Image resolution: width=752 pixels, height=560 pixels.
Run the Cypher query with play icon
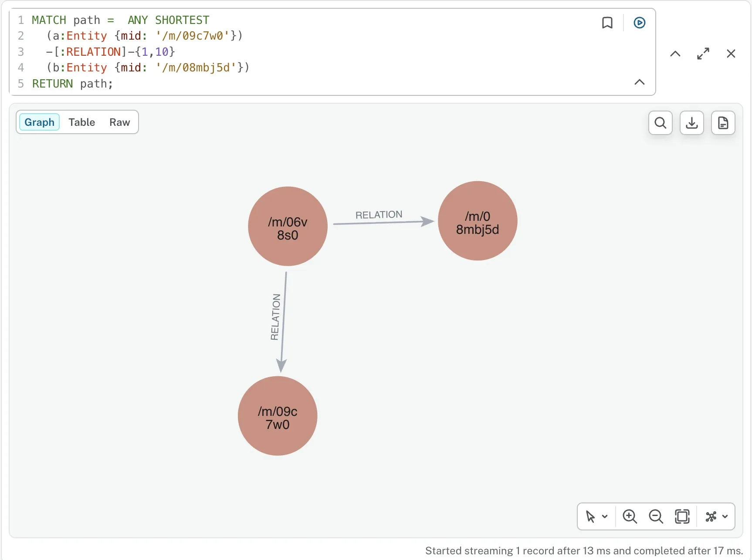pos(639,23)
